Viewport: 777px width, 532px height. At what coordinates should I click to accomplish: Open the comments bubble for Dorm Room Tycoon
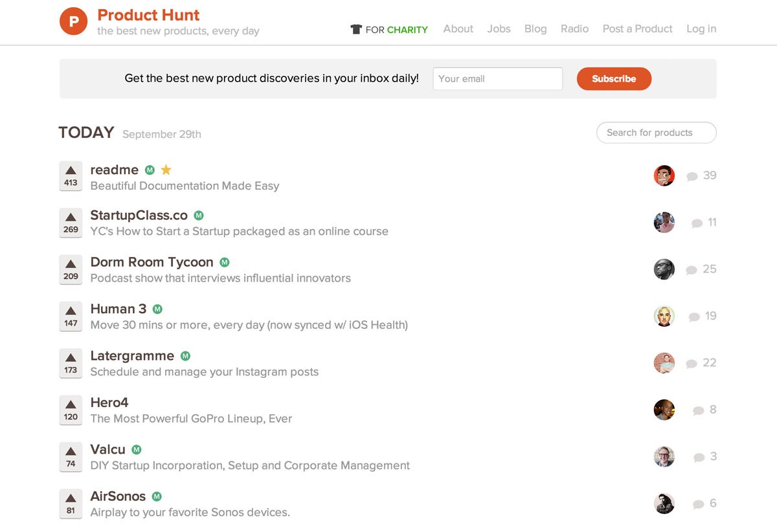coord(692,270)
